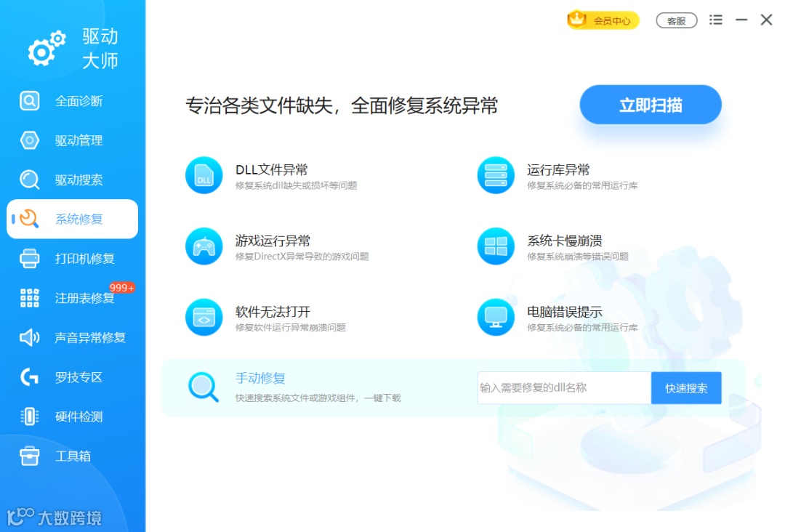Click 修复软件运行异常崩溃问题 description

coord(290,328)
